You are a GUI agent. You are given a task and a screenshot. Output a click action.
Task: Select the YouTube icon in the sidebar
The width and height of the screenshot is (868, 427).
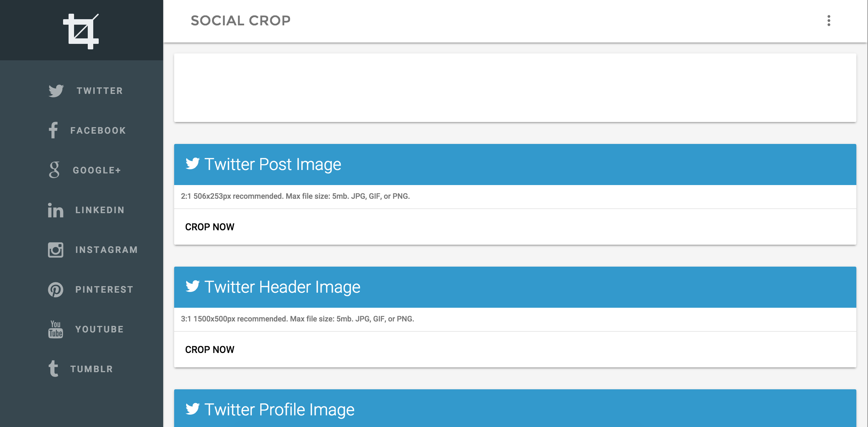[x=55, y=329]
